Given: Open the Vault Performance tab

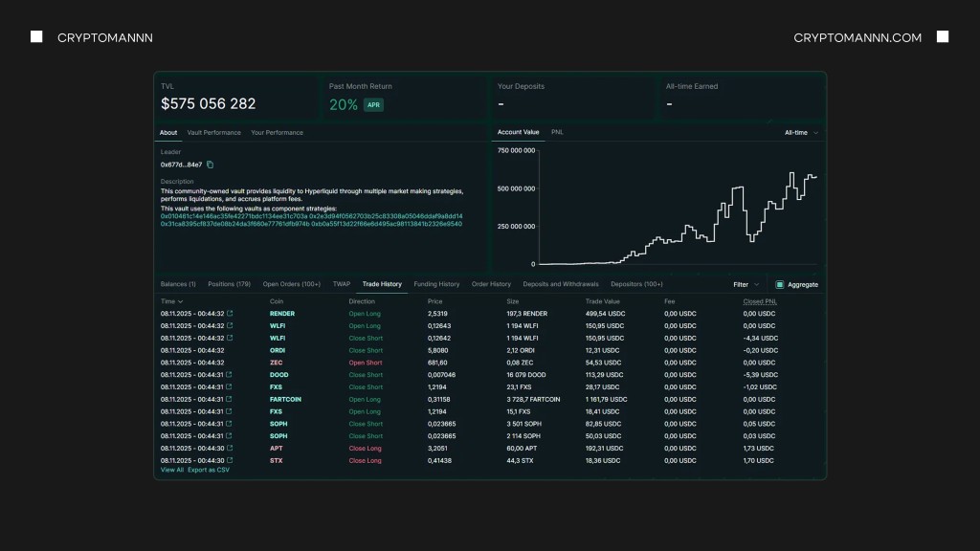Looking at the screenshot, I should click(214, 132).
